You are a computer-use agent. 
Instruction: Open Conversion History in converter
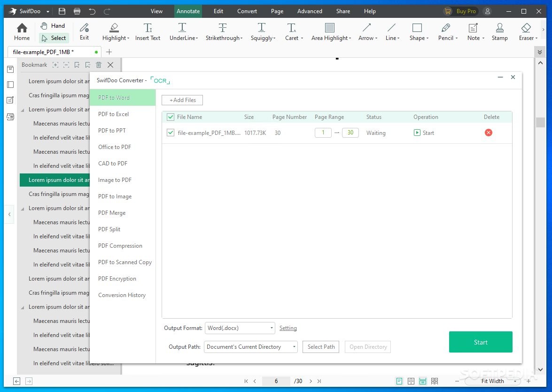point(123,295)
